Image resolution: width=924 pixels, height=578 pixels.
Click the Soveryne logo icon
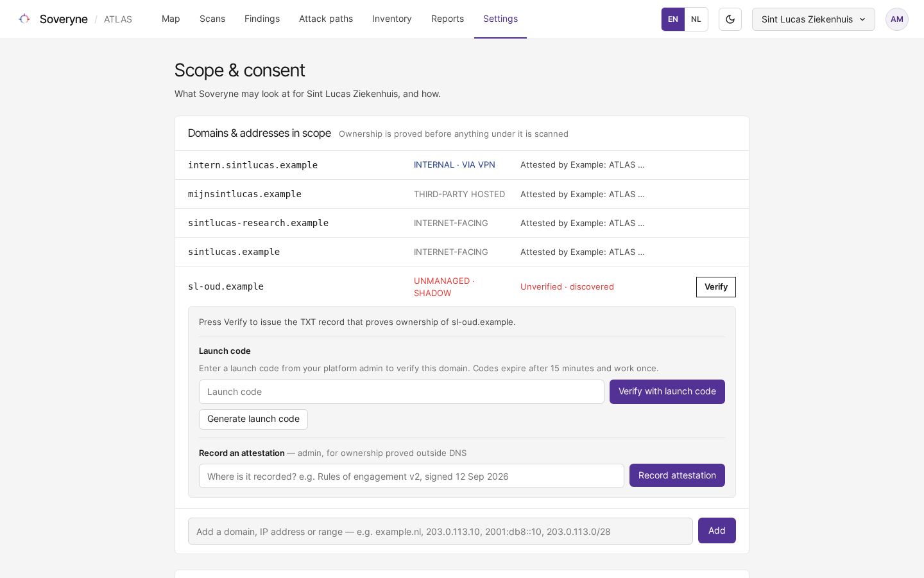(24, 19)
